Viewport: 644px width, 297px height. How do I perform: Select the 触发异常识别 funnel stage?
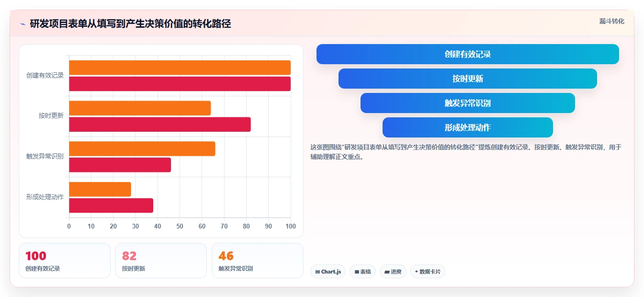[467, 103]
